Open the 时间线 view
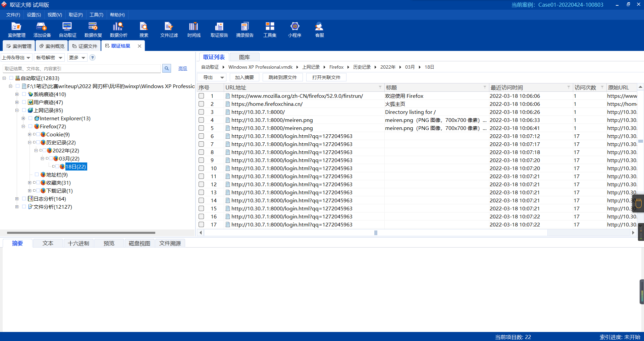The width and height of the screenshot is (644, 341). 194,30
